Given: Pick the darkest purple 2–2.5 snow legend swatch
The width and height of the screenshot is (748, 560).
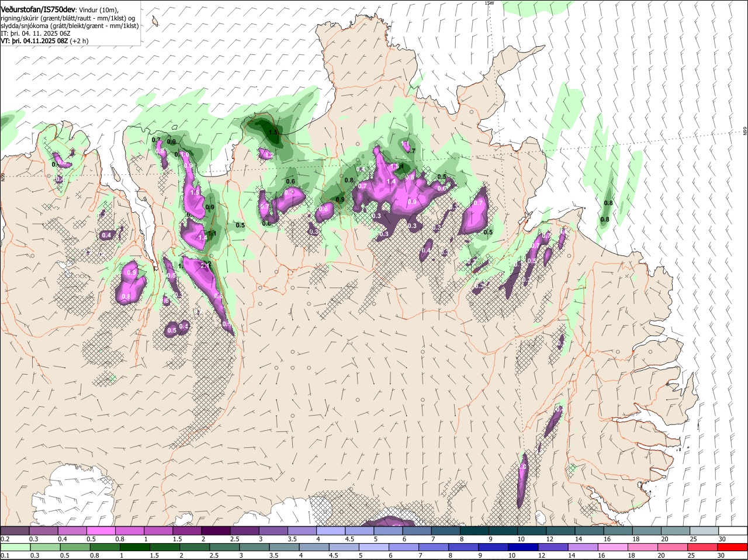Looking at the screenshot, I should click(x=216, y=530).
